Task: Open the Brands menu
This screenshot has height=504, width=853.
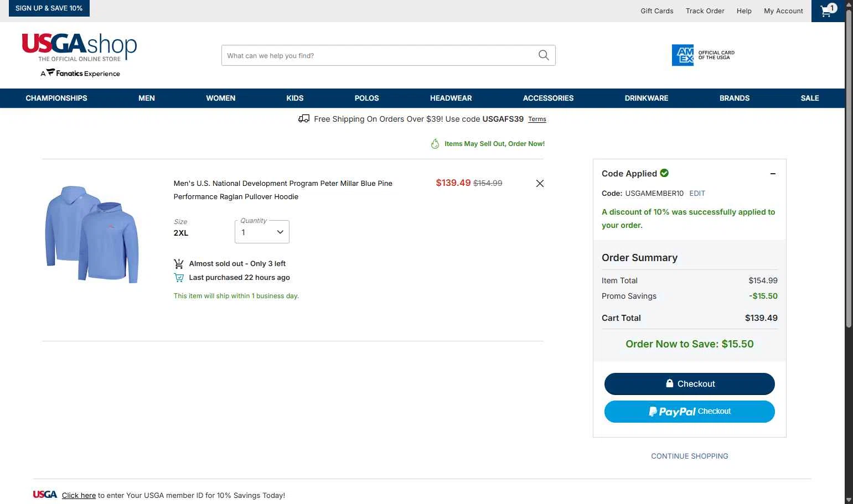Action: coord(735,98)
